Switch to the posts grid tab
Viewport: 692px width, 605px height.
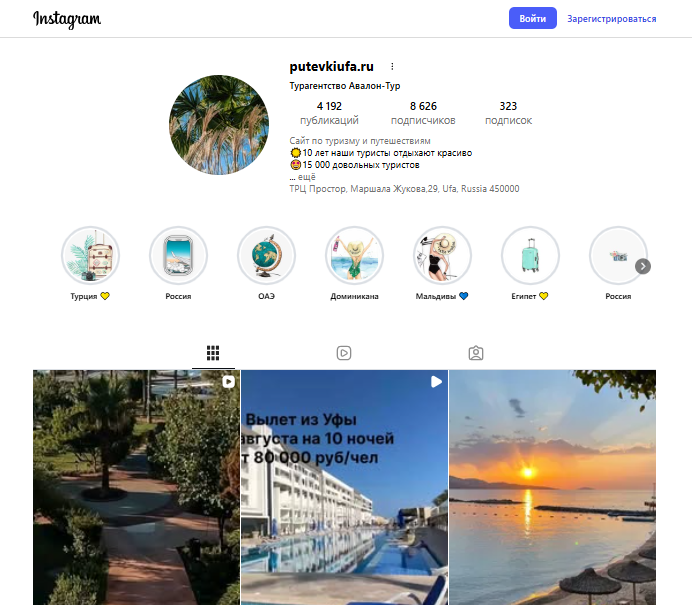pyautogui.click(x=213, y=353)
